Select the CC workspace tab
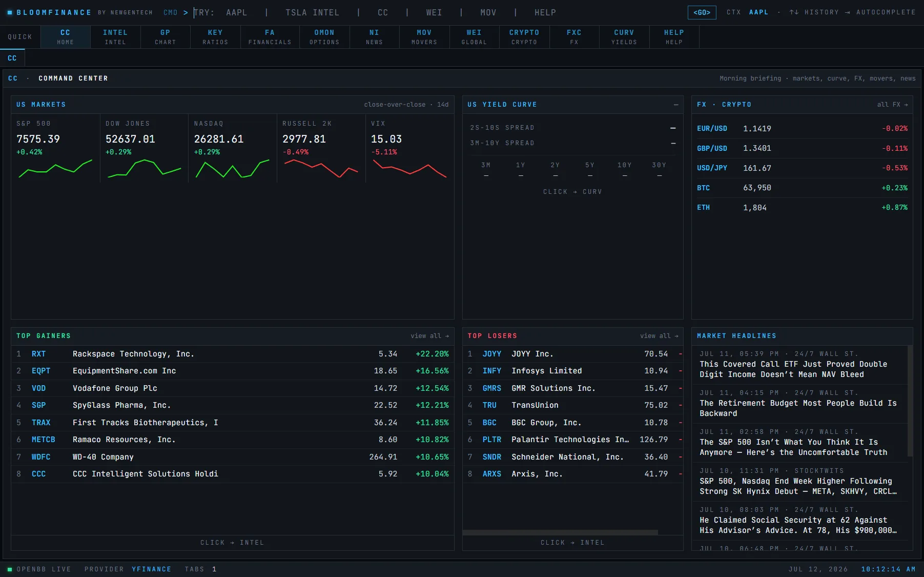Image resolution: width=924 pixels, height=577 pixels. [x=12, y=58]
